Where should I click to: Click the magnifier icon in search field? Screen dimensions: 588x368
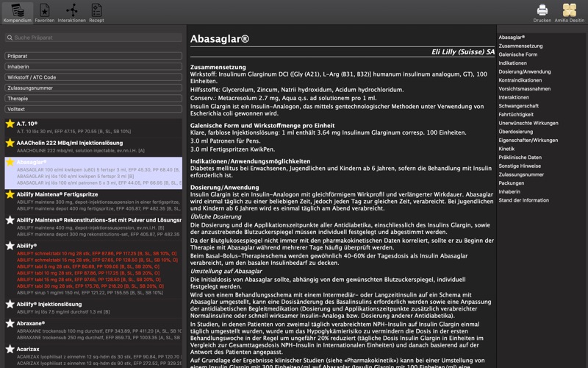pos(10,38)
